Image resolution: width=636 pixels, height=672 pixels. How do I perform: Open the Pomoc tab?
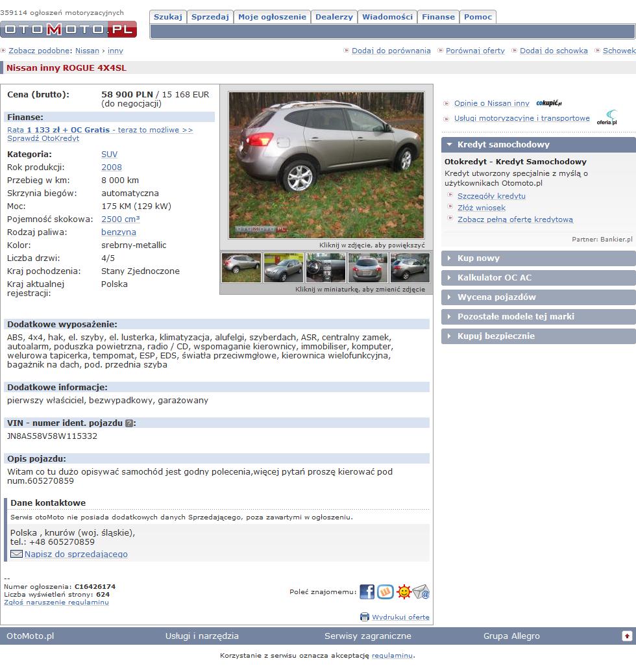pyautogui.click(x=478, y=17)
